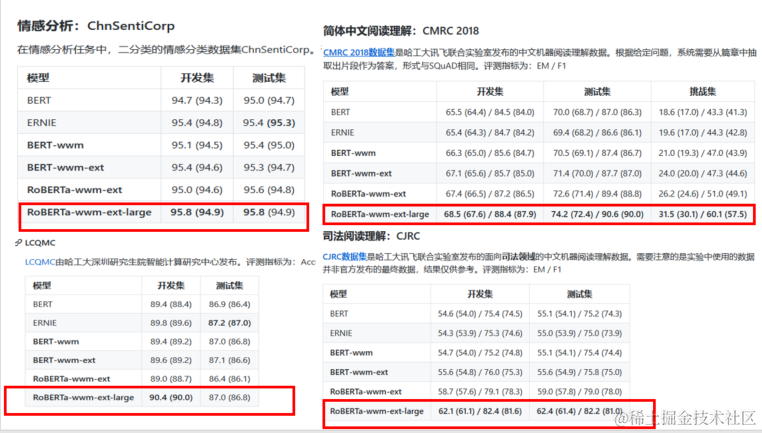Click ERNIE row label in the ChnSentiCorp table
Screen dimensions: 762x433
[x=41, y=122]
